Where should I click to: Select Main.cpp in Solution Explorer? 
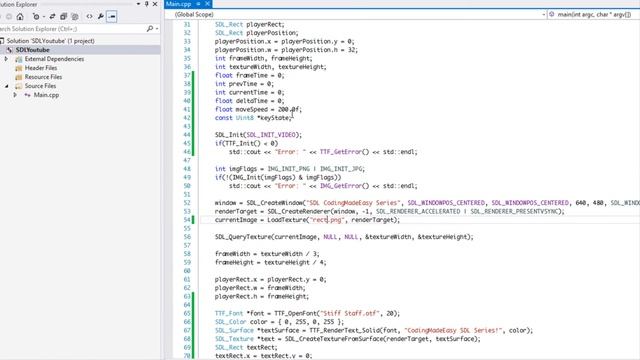[46, 95]
